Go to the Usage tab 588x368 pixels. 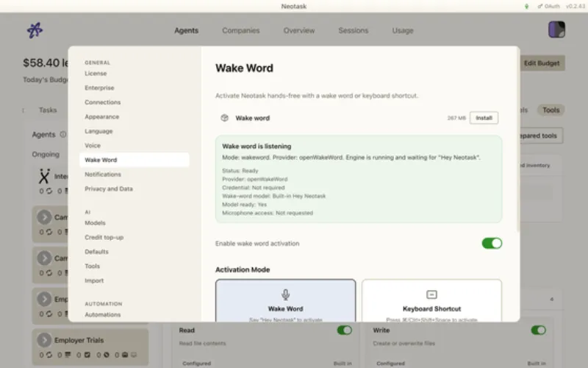pyautogui.click(x=403, y=30)
